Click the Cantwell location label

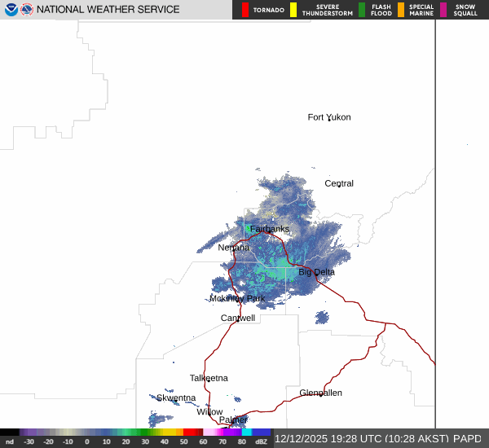pyautogui.click(x=238, y=318)
